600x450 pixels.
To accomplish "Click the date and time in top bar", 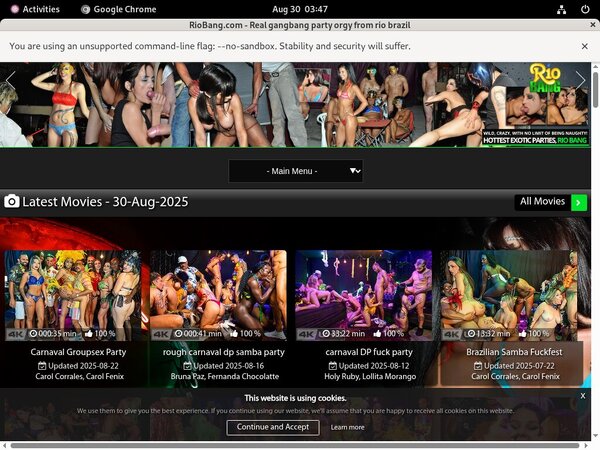I will point(299,9).
